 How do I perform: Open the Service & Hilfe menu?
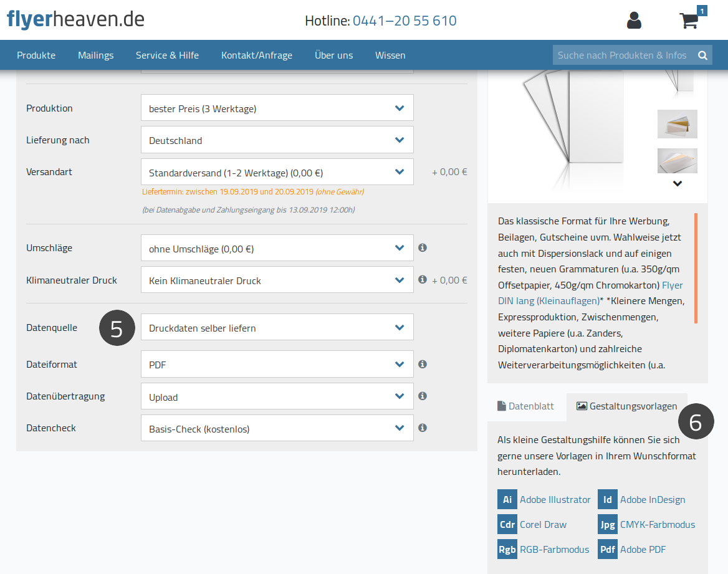click(167, 55)
